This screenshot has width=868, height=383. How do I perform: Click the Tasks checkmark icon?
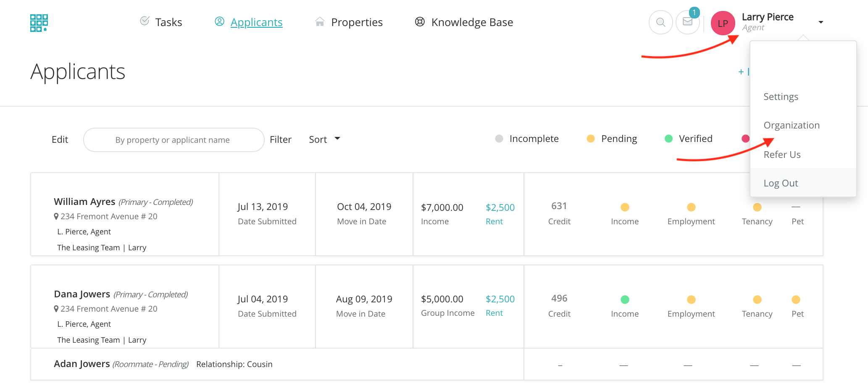[x=145, y=21]
